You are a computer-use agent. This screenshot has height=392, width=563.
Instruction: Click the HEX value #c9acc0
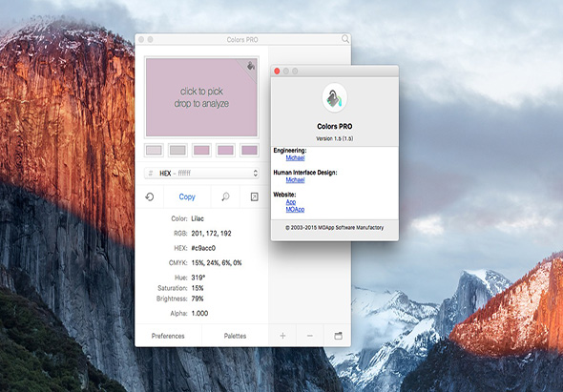[x=203, y=248]
